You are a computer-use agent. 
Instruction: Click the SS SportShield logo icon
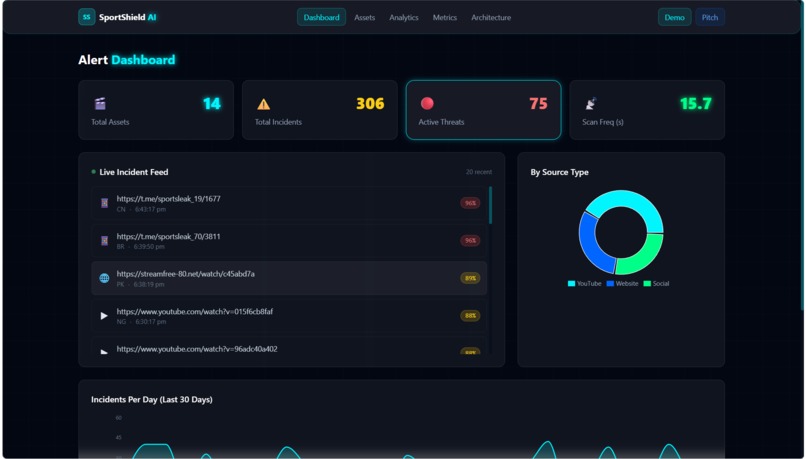(86, 17)
